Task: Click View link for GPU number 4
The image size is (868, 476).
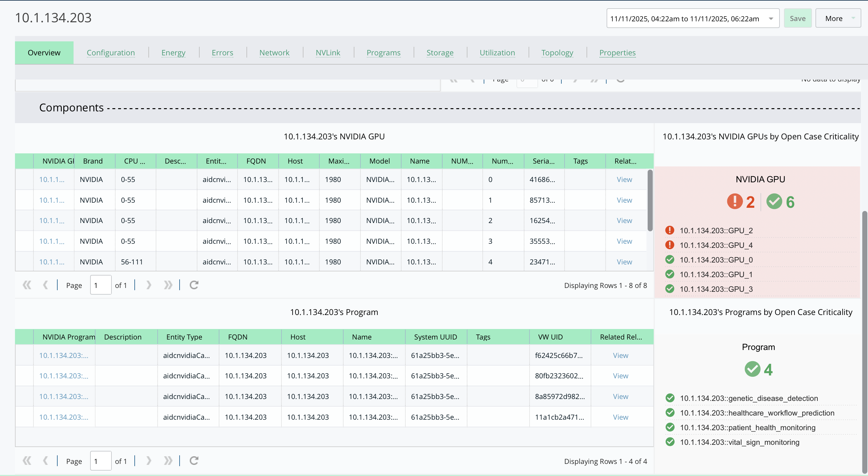Action: coord(624,262)
